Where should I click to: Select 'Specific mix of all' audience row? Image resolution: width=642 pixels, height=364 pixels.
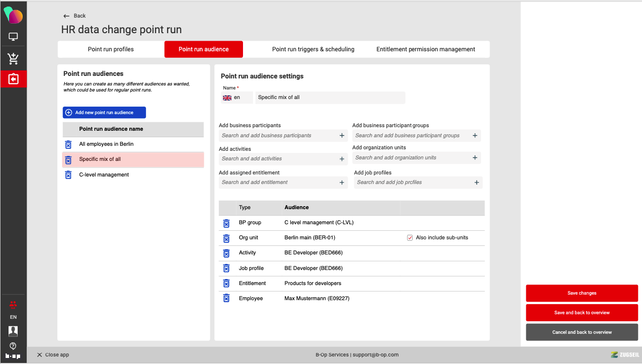coord(133,159)
